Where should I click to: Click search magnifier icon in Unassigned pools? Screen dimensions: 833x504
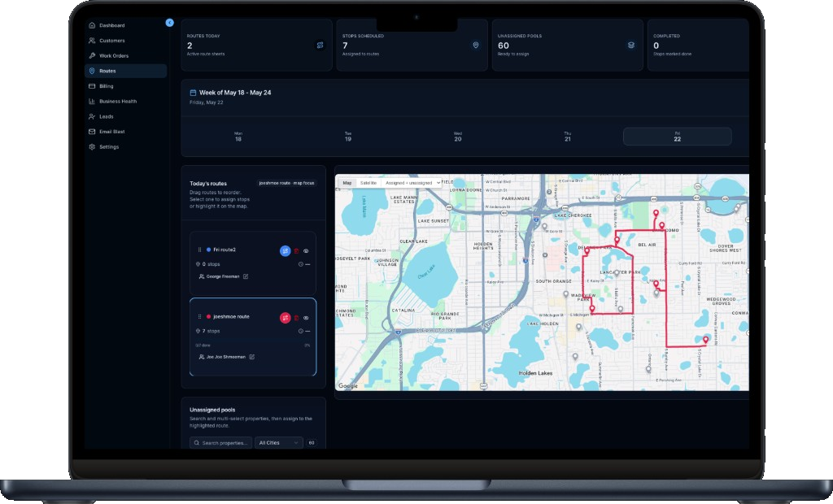point(197,442)
